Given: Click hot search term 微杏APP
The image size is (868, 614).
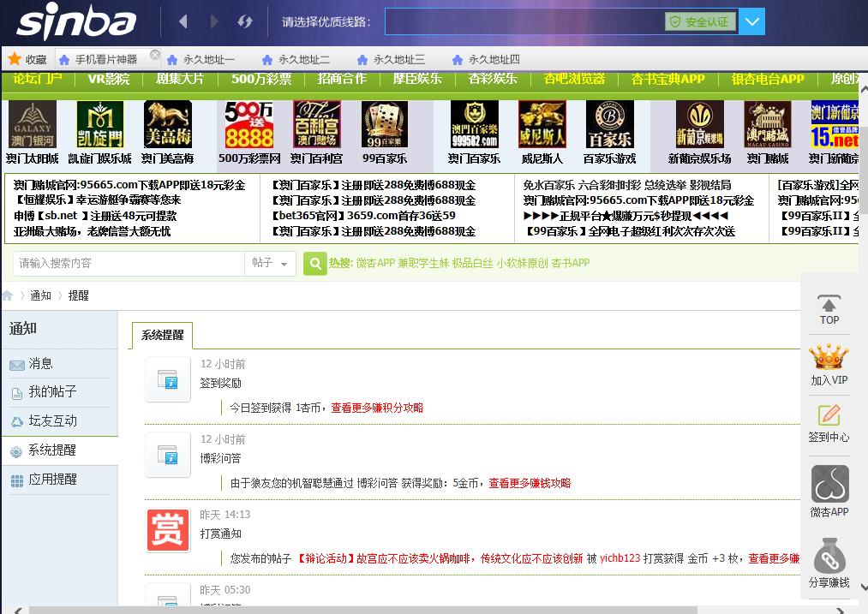Looking at the screenshot, I should [375, 263].
